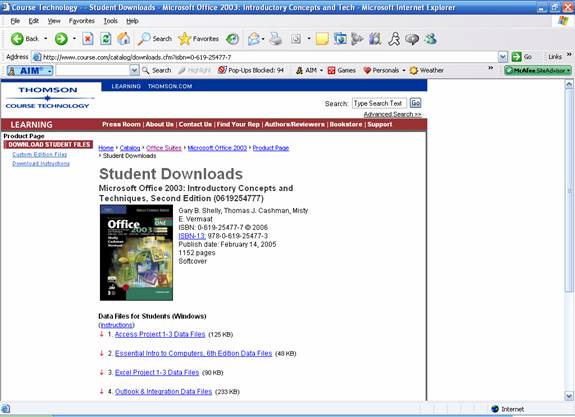Open the Edit menu
This screenshot has height=417, width=575.
pos(33,21)
